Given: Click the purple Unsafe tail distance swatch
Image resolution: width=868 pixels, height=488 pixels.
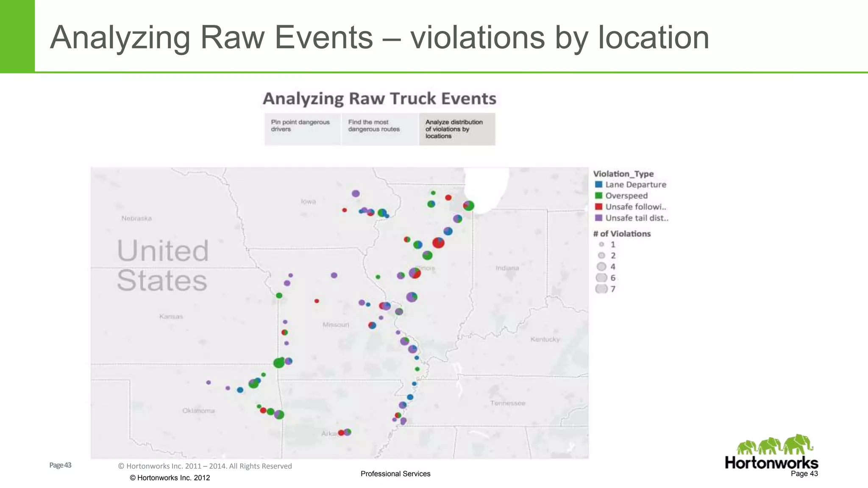Looking at the screenshot, I should (x=598, y=217).
